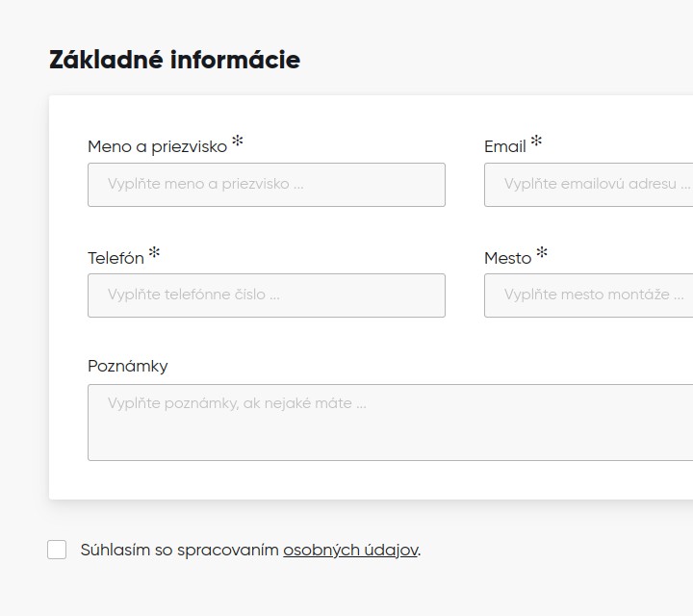Click the Telefón number input field
Image resolution: width=693 pixels, height=616 pixels.
(266, 295)
